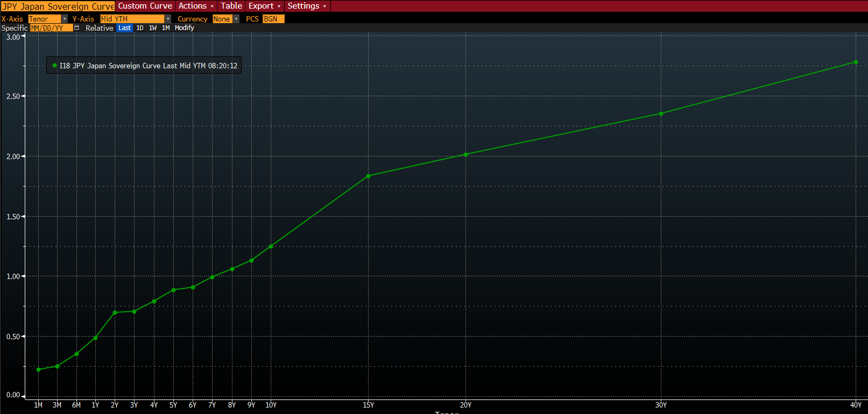
Task: Click the 3.00 y-axis scale arrow marker
Action: click(x=23, y=37)
